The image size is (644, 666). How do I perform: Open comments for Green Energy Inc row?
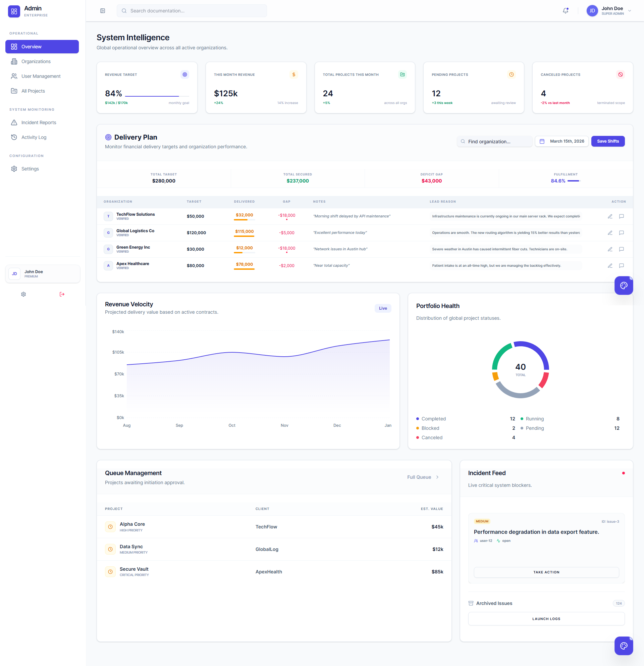[x=622, y=249]
